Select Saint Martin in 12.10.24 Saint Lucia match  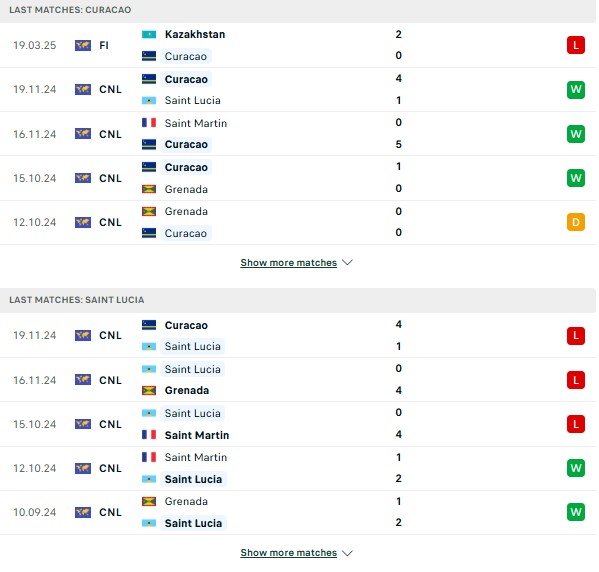click(196, 457)
